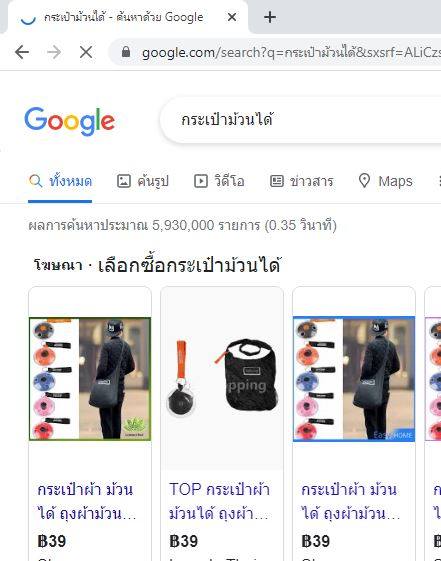Viewport: 441px width, 561px height.
Task: Open the third ad image with EasyHome watermark
Action: point(354,379)
